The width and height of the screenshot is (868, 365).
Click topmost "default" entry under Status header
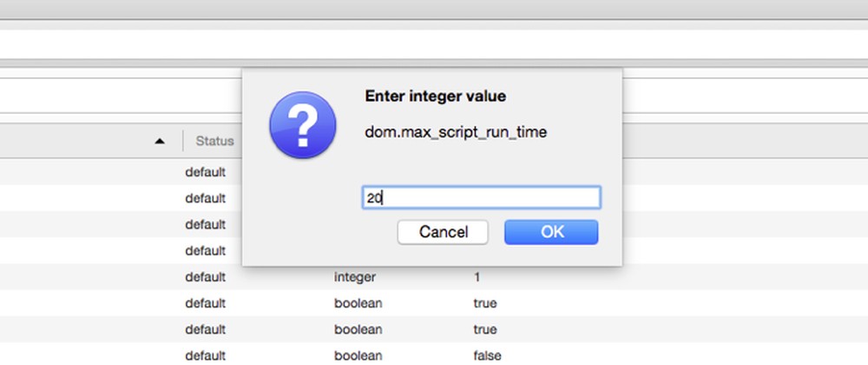coord(205,172)
